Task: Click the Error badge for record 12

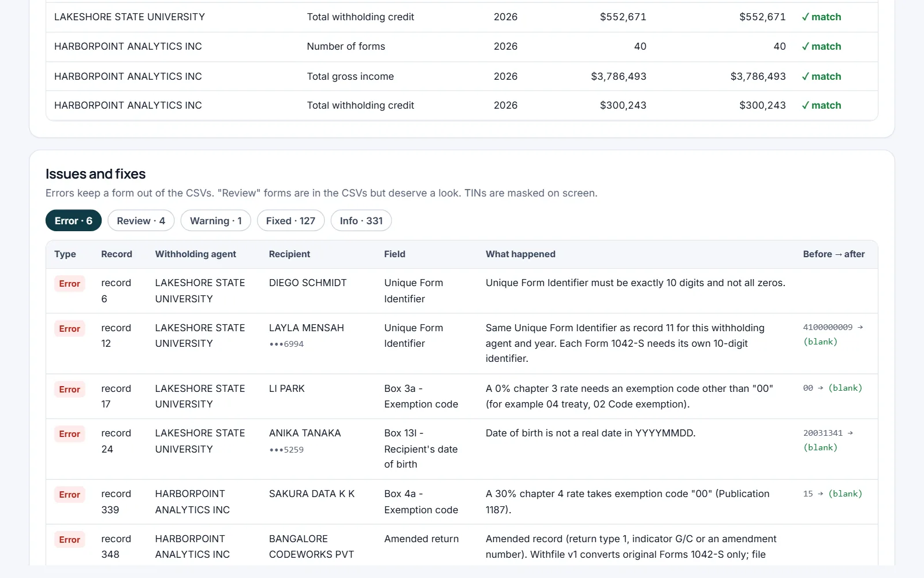Action: (x=69, y=329)
